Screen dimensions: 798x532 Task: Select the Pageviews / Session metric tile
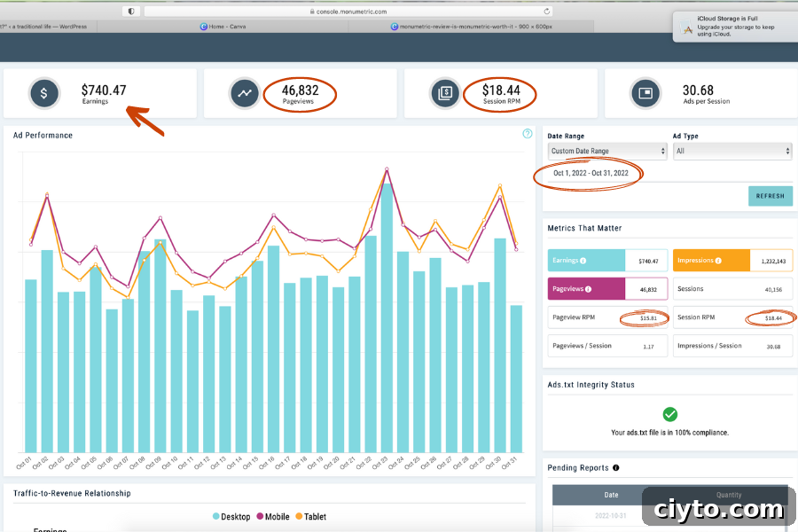tap(607, 346)
